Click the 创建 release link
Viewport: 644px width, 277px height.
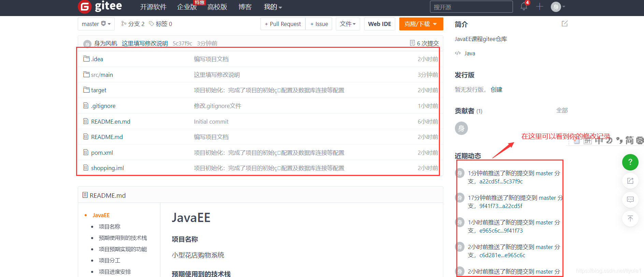coord(497,89)
